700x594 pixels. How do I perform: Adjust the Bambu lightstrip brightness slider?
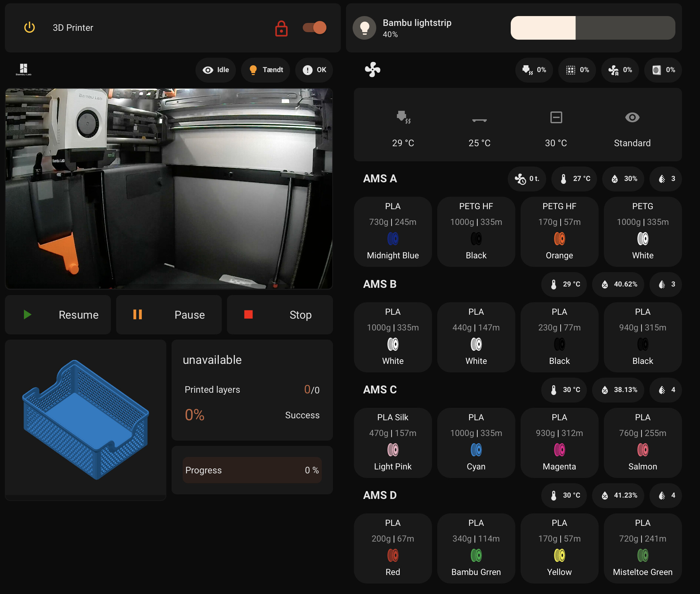(x=592, y=28)
